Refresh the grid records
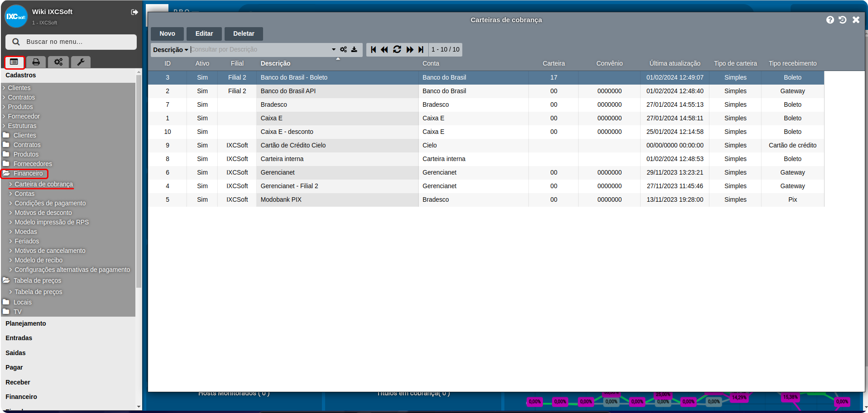Viewport: 868px width, 413px height. pos(397,49)
